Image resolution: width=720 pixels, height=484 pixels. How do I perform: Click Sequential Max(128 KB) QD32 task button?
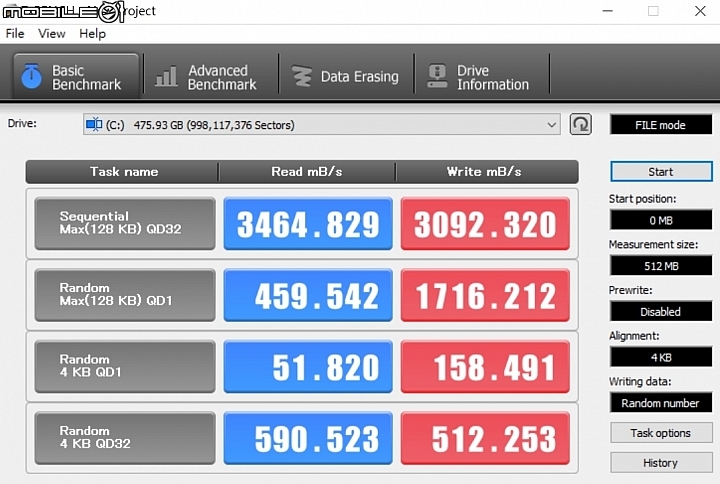point(125,224)
